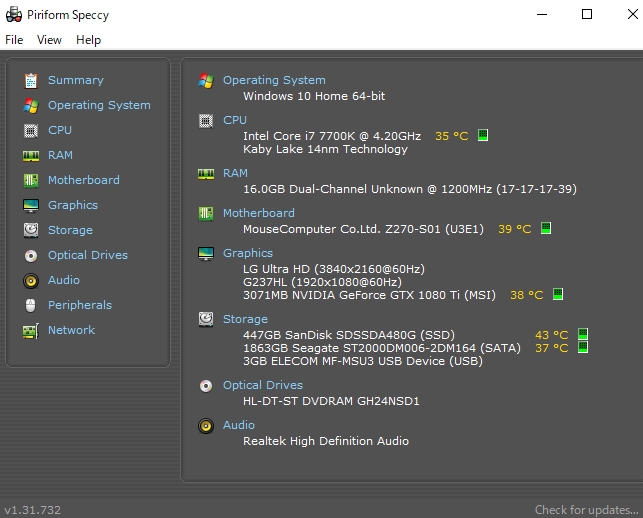
Task: Click the 38 °C GPU temperature value
Action: click(527, 295)
